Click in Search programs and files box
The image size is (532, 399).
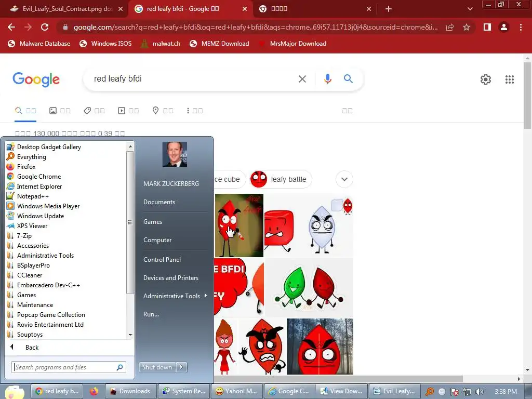[x=68, y=367]
